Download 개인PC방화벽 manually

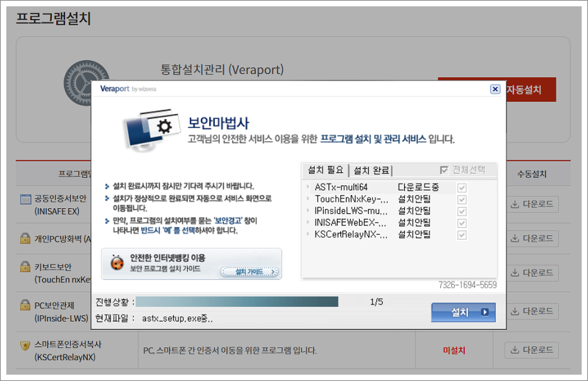(531, 239)
